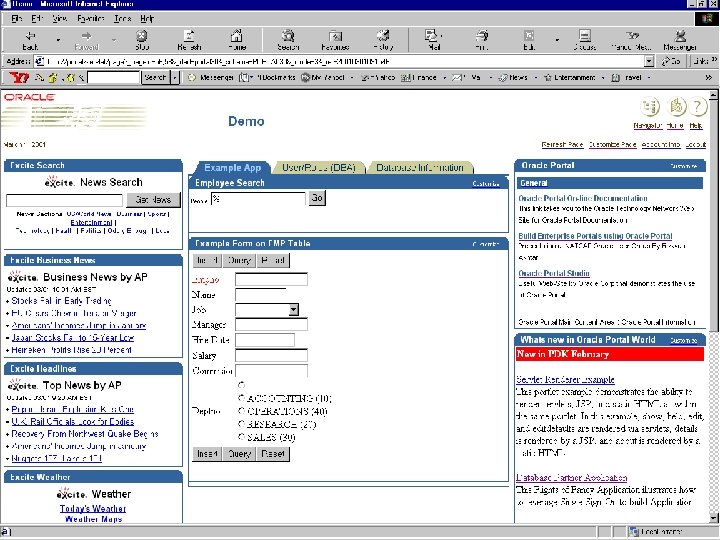Screen dimensions: 720x540
Task: Select the OPERATIONS (40) department radio
Action: (242, 411)
